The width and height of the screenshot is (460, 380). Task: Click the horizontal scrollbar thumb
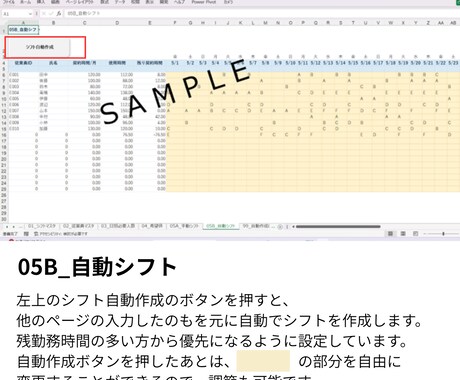tap(338, 227)
